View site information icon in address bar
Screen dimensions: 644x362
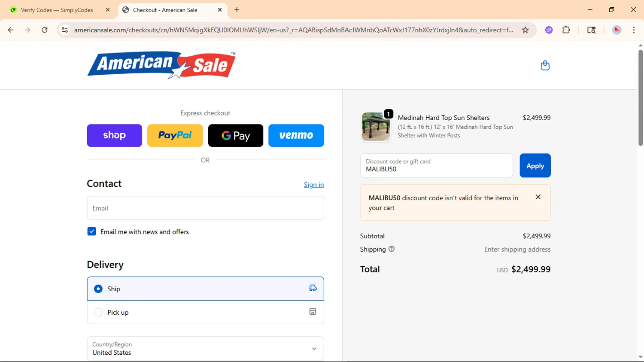65,30
